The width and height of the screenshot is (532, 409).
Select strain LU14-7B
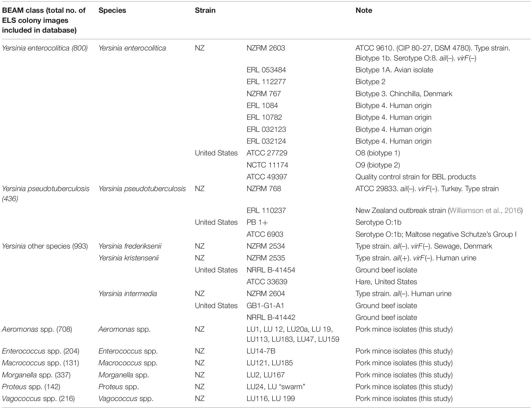261,351
